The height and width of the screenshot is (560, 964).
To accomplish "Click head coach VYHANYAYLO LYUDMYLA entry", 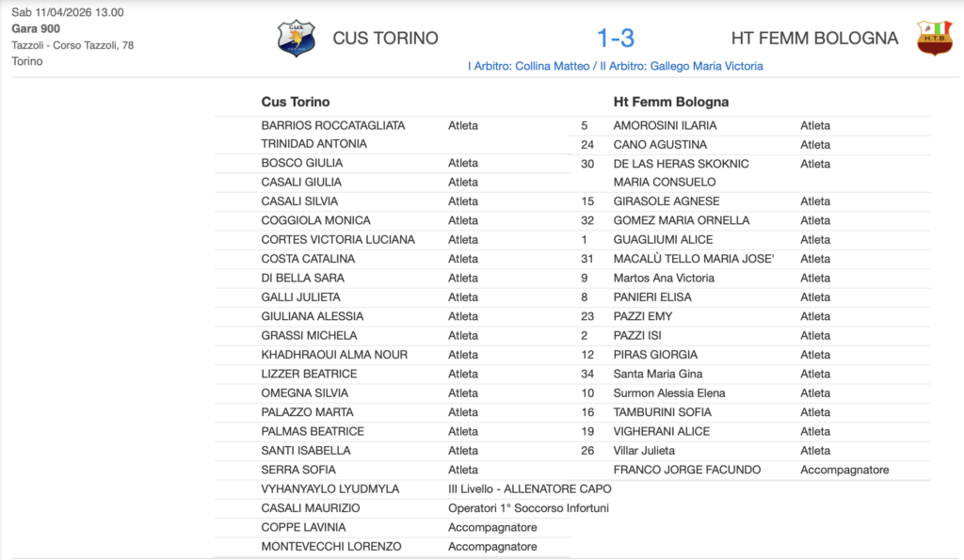I will click(x=329, y=488).
